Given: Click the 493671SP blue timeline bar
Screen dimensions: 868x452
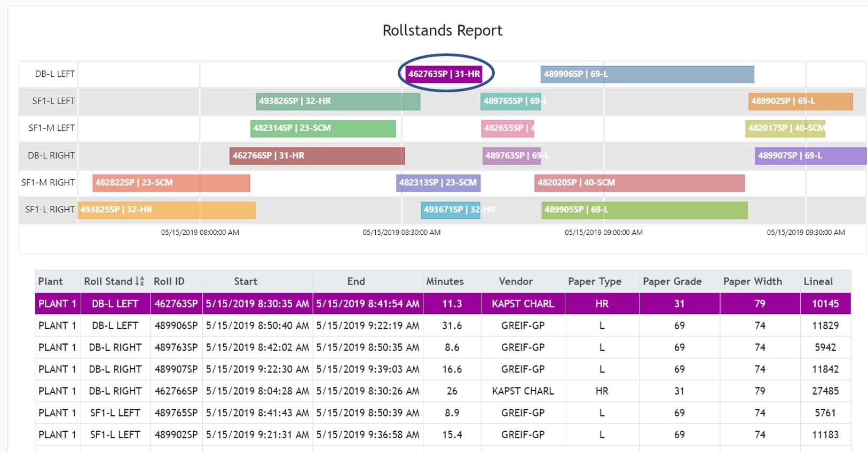Looking at the screenshot, I should [450, 210].
